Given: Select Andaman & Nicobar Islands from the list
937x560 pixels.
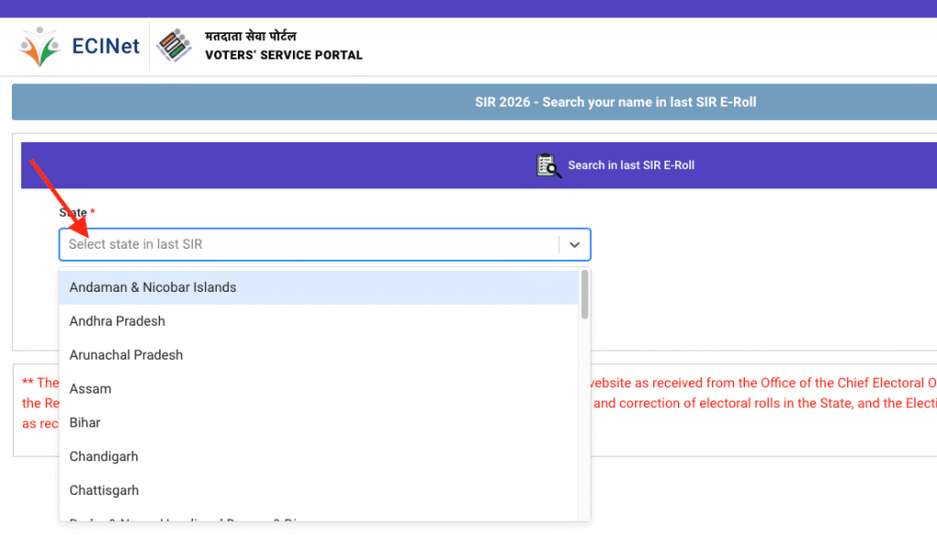Looking at the screenshot, I should pyautogui.click(x=152, y=286).
